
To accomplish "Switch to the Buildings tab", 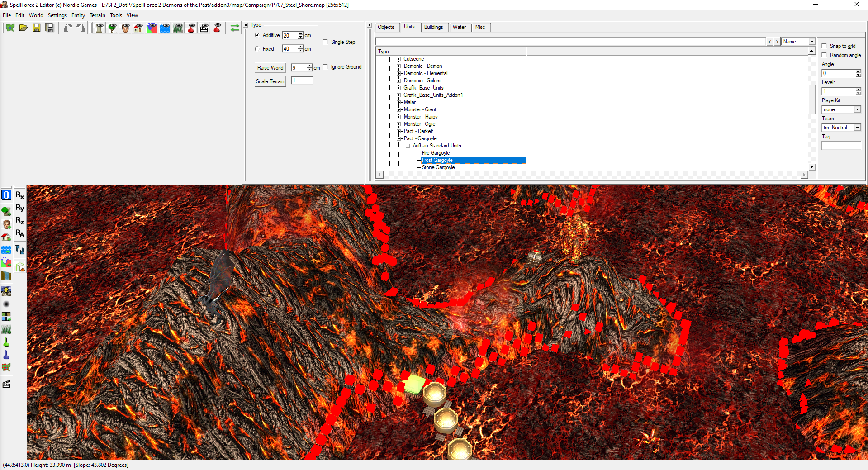I will point(433,27).
